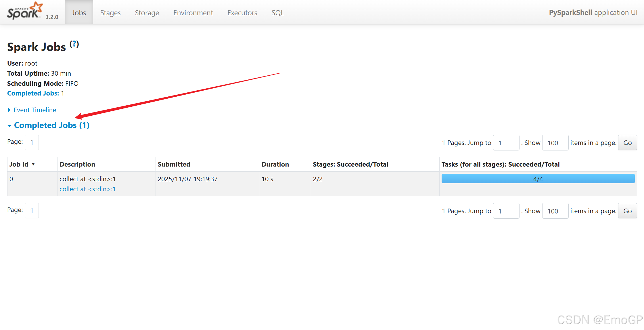
Task: Open the Environment tab
Action: [x=193, y=13]
